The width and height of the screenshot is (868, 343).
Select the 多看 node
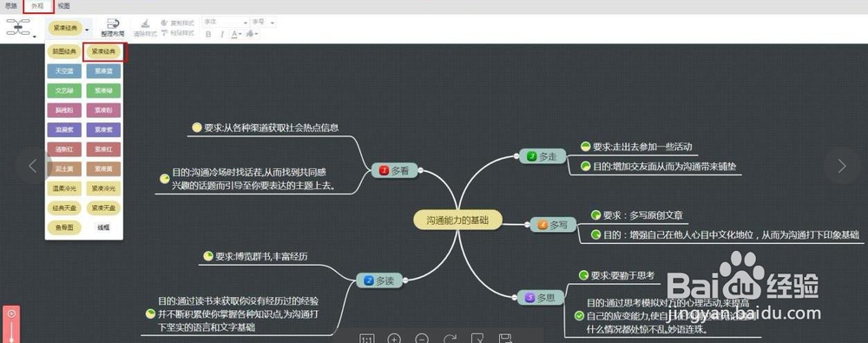click(x=394, y=171)
